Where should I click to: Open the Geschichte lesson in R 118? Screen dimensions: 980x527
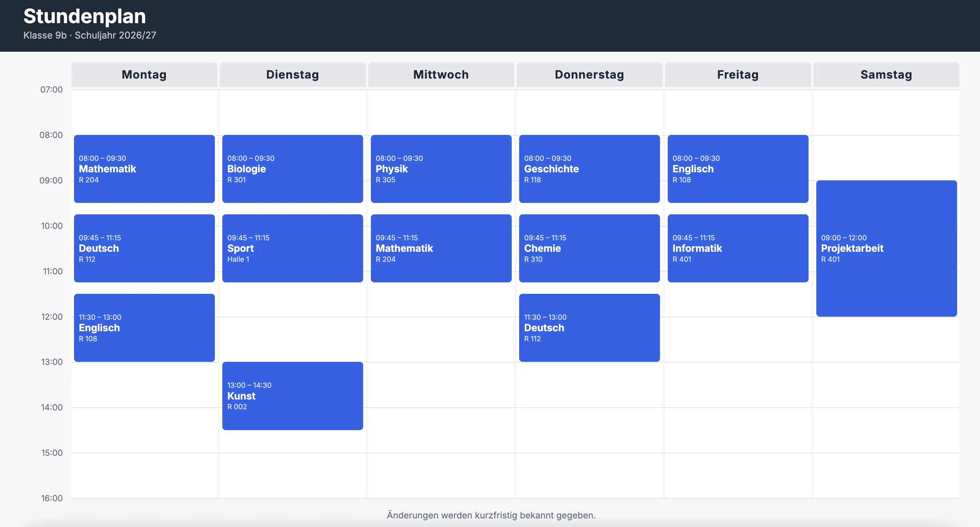pos(589,169)
